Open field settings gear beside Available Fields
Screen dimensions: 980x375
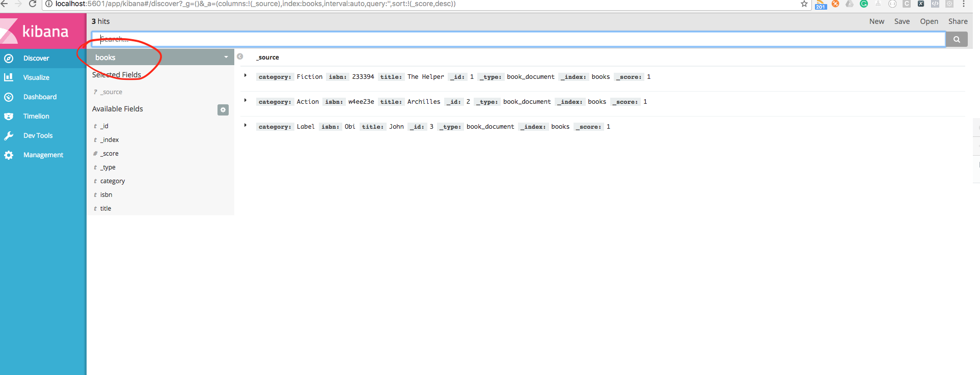223,110
